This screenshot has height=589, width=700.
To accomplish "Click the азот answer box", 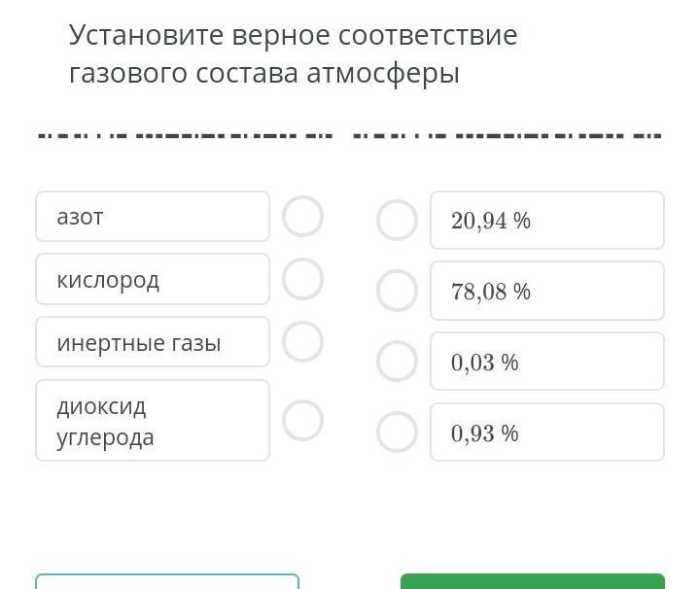I will click(153, 217).
